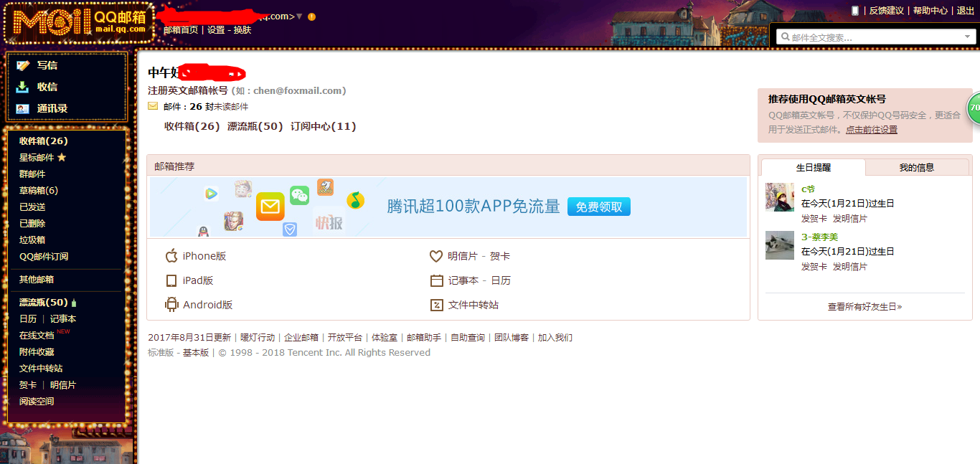This screenshot has width=980, height=464.
Task: Open 阅读空间 in sidebar
Action: click(37, 401)
